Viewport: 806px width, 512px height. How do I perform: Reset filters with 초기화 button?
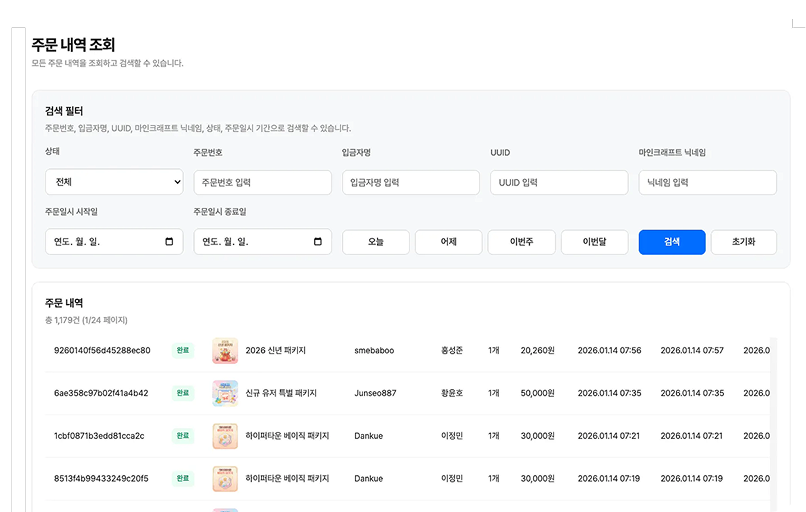pos(743,242)
